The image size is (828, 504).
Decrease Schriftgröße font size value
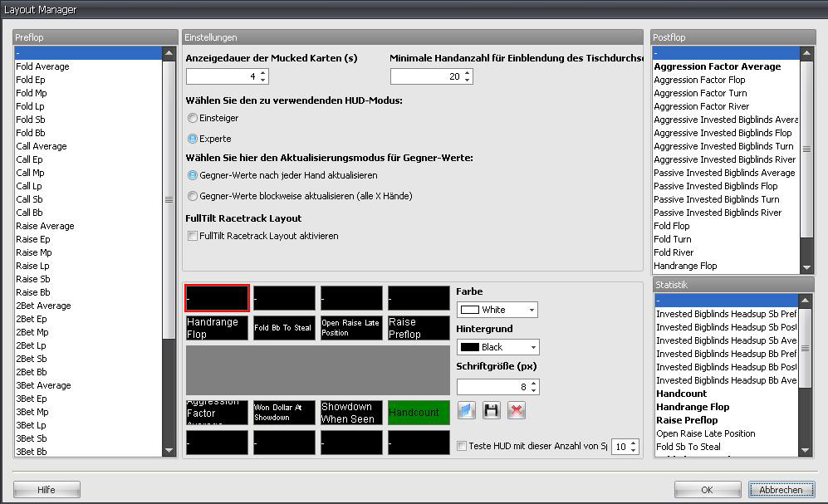534,390
